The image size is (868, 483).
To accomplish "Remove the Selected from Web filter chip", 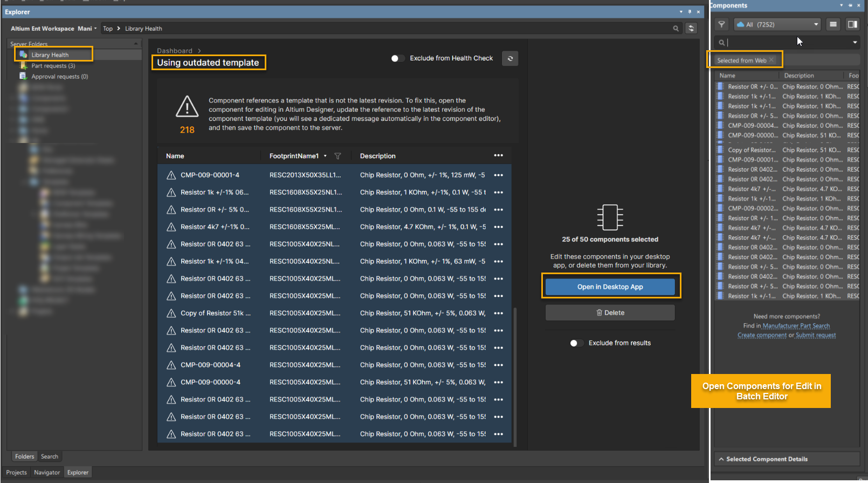I will tap(771, 60).
